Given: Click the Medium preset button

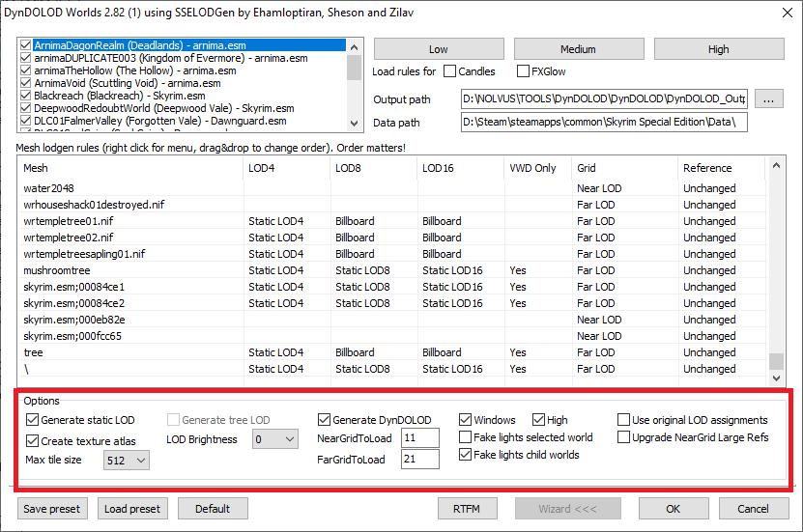Looking at the screenshot, I should click(x=579, y=49).
